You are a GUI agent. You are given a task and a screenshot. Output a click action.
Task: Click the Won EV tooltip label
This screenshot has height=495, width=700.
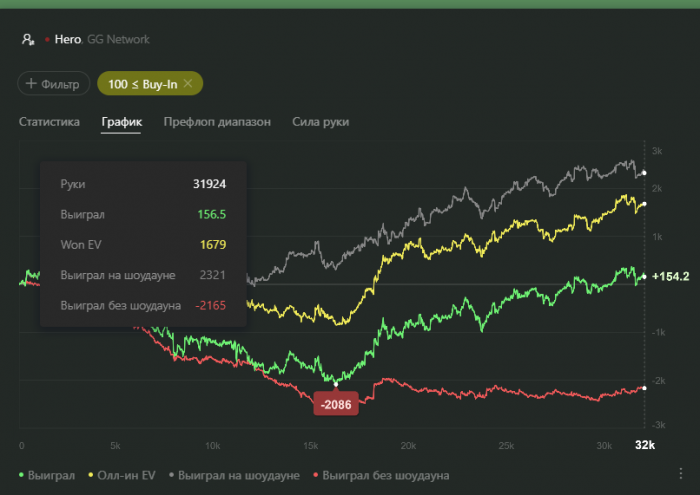[81, 245]
